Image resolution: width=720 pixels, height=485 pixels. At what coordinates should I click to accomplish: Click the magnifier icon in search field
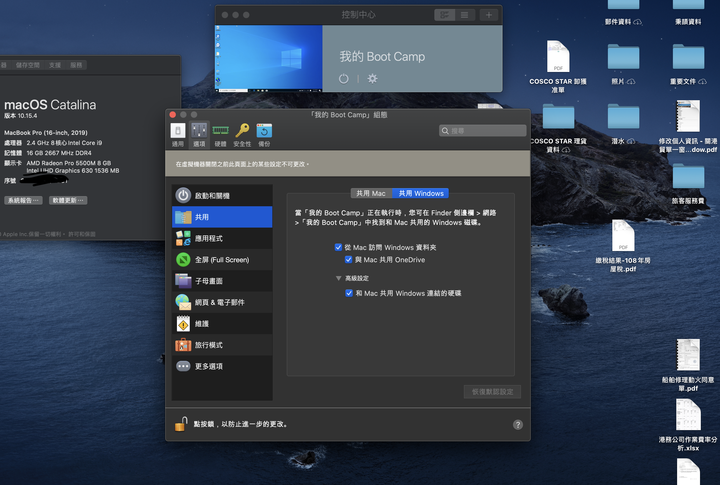[445, 131]
